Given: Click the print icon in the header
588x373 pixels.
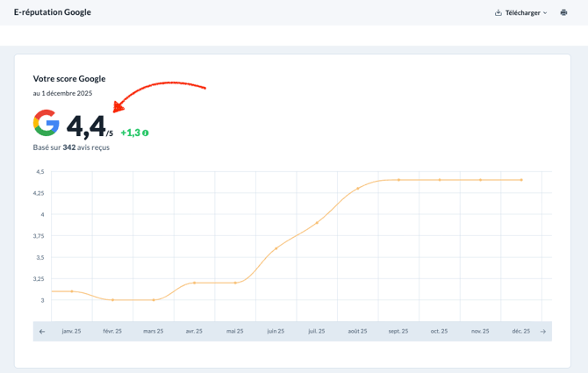Looking at the screenshot, I should (563, 12).
